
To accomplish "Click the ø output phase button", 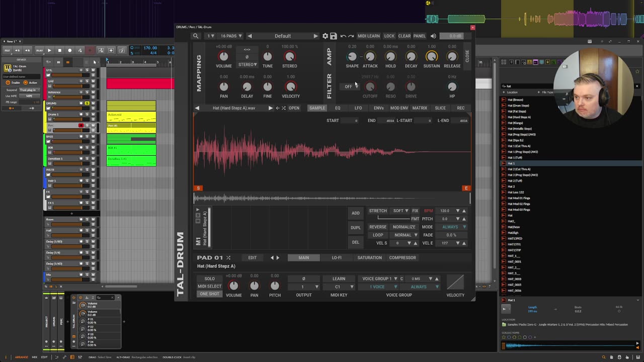I will 303,279.
